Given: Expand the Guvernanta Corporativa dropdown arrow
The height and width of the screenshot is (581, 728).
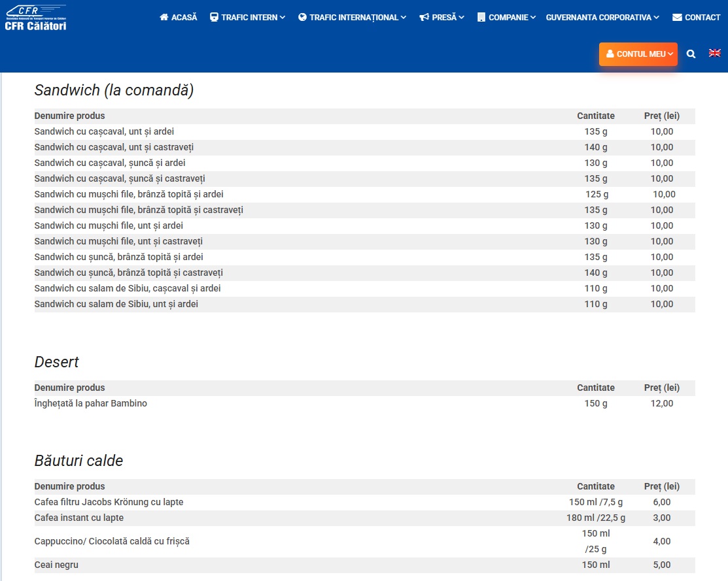Looking at the screenshot, I should click(x=656, y=18).
